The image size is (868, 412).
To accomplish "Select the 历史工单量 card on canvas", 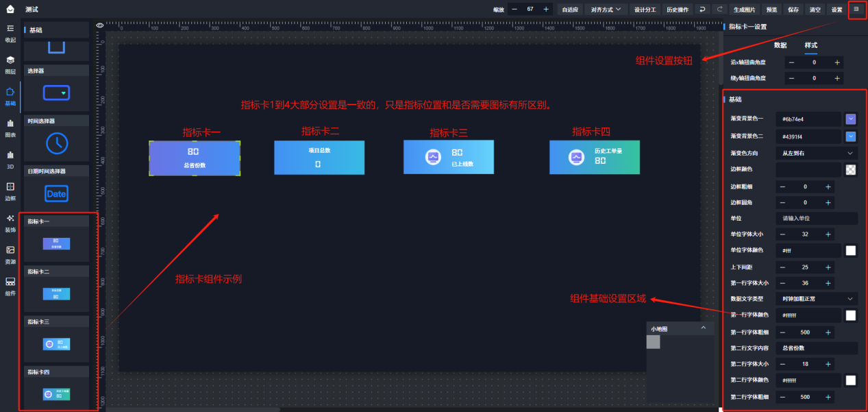I will pos(595,157).
